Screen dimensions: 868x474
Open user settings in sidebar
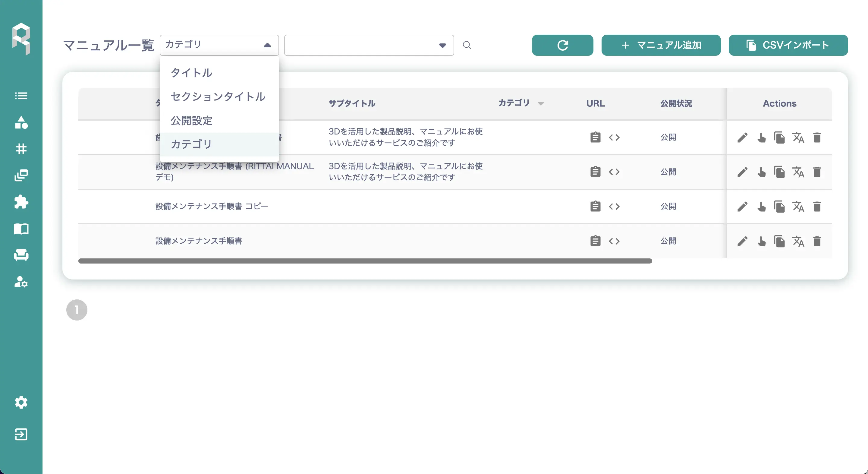click(21, 282)
